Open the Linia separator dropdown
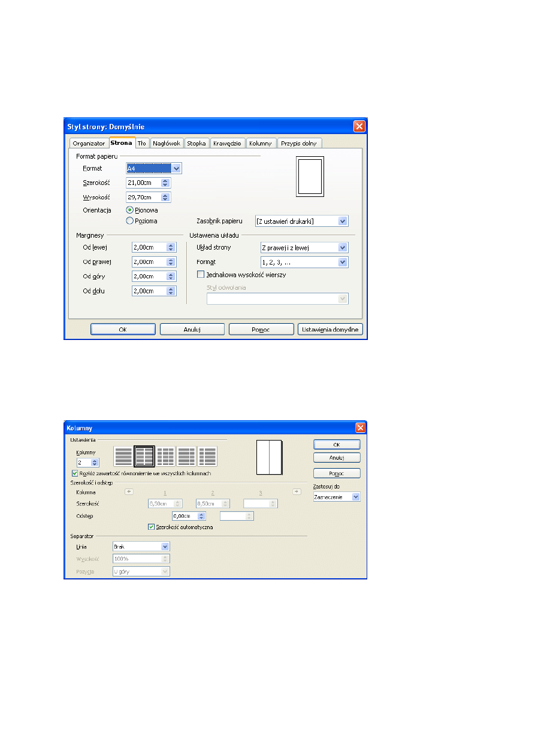This screenshot has height=756, width=535. pyautogui.click(x=165, y=546)
